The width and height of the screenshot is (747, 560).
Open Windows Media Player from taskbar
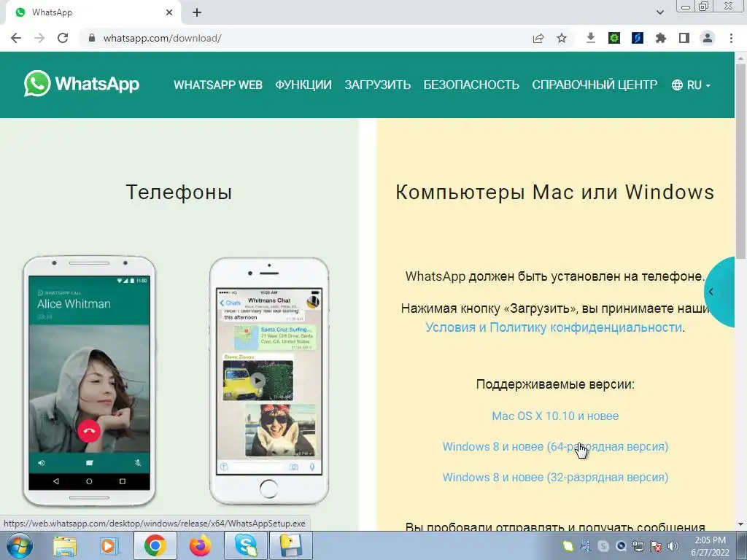tap(108, 545)
